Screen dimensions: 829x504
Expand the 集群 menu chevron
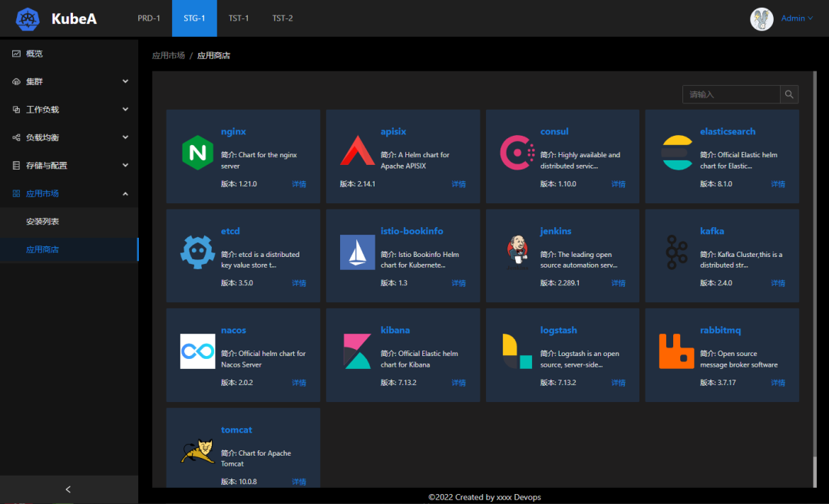125,81
